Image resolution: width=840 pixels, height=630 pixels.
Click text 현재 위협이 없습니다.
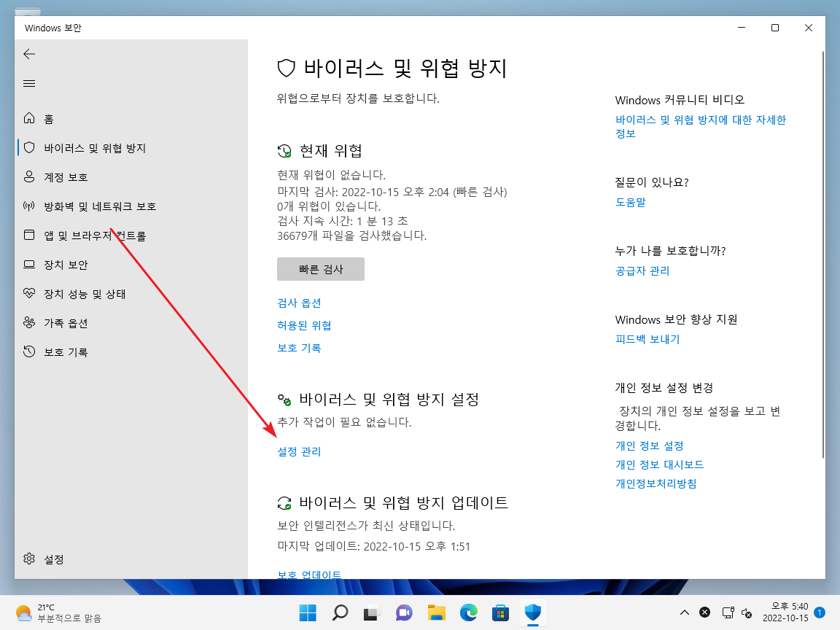(331, 175)
